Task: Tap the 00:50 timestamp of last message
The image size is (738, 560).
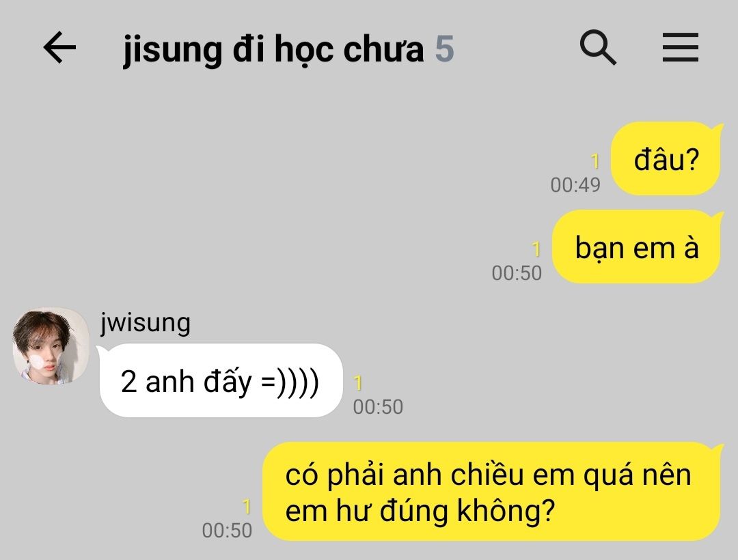Action: (227, 531)
